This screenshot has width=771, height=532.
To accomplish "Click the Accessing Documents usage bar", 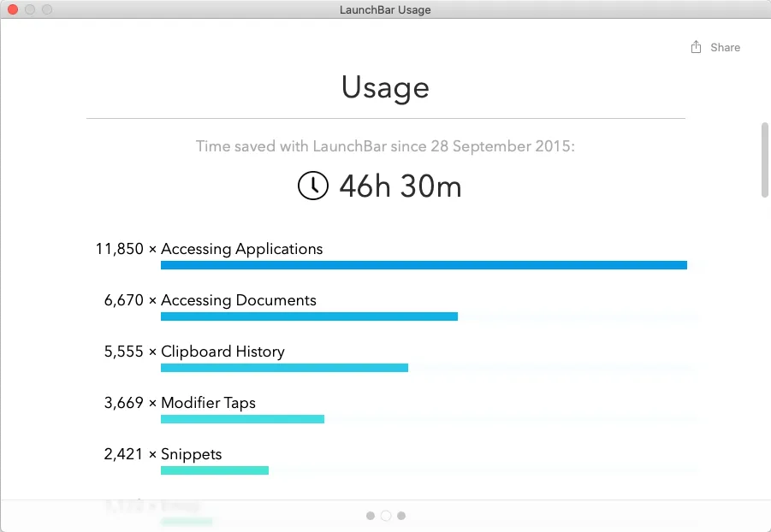I will (x=309, y=316).
